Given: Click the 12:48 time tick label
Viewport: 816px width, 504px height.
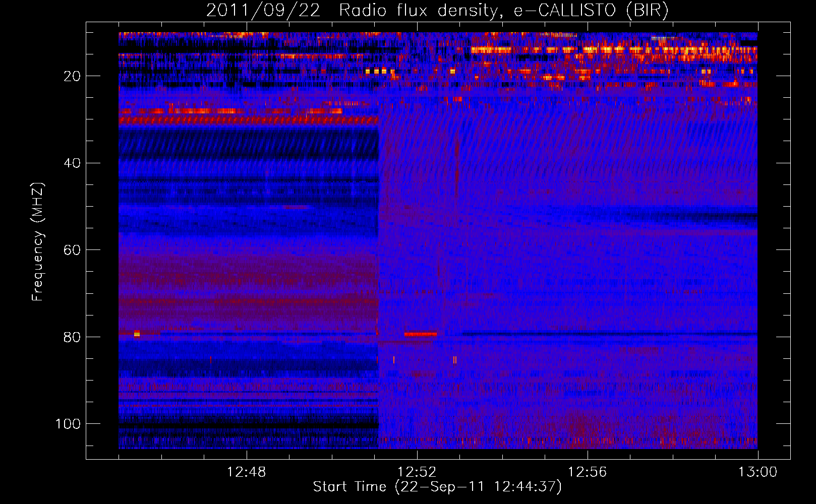Looking at the screenshot, I should [247, 472].
